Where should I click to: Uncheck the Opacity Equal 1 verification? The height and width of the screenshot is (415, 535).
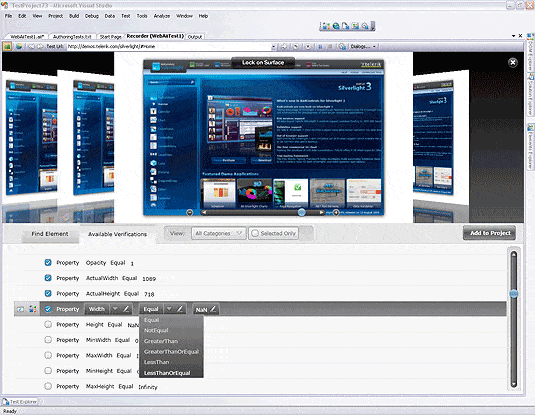[x=48, y=262]
